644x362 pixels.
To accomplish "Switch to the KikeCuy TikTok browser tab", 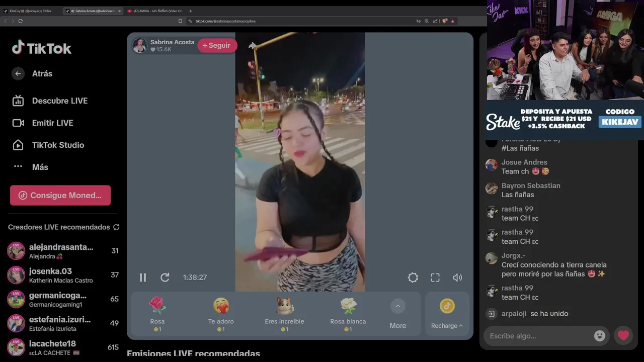I will tap(30, 11).
